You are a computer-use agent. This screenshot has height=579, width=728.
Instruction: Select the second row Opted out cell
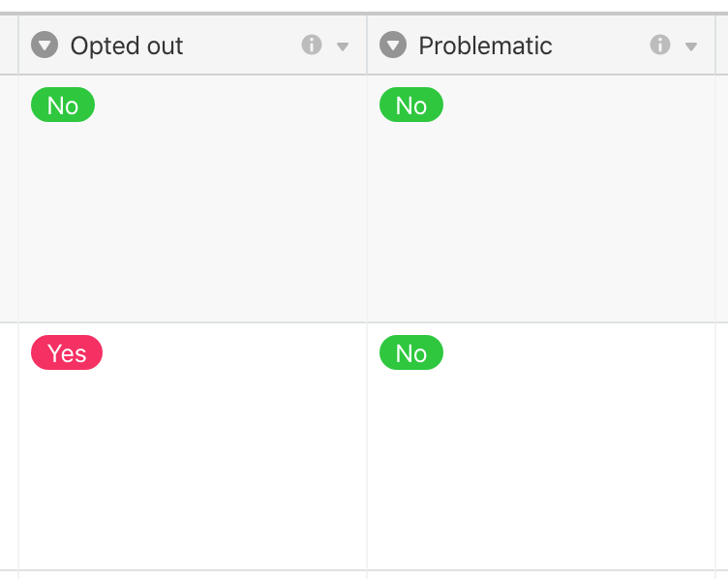coord(193,446)
